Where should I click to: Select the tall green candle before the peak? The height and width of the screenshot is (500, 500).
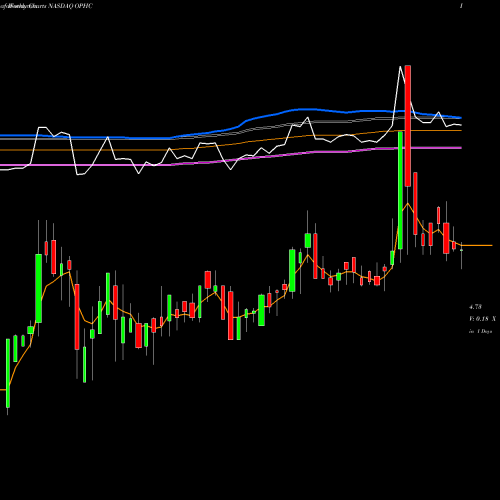pyautogui.click(x=400, y=190)
